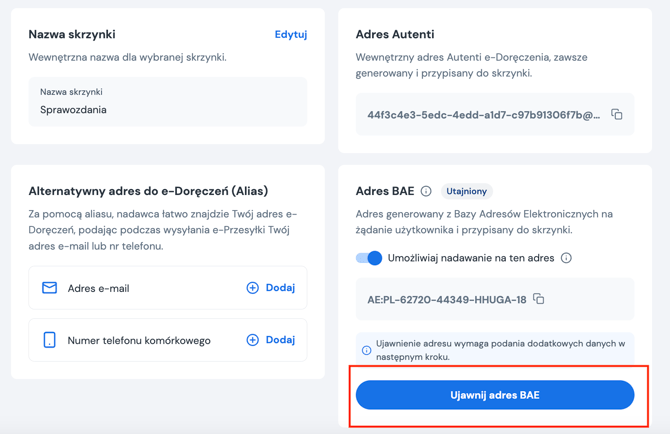The image size is (670, 434).
Task: Add mobile phone number via Dodaj
Action: (280, 340)
